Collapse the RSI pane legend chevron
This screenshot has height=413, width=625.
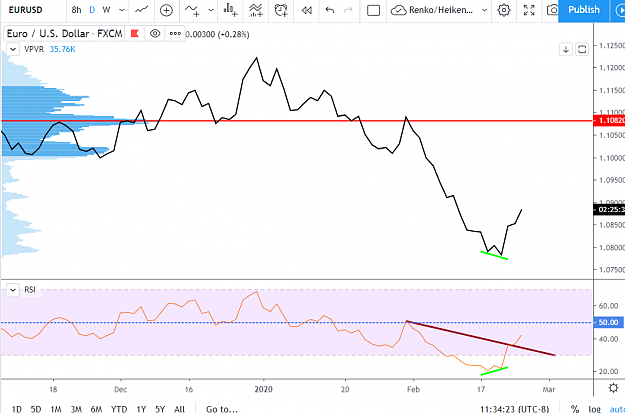click(x=13, y=290)
